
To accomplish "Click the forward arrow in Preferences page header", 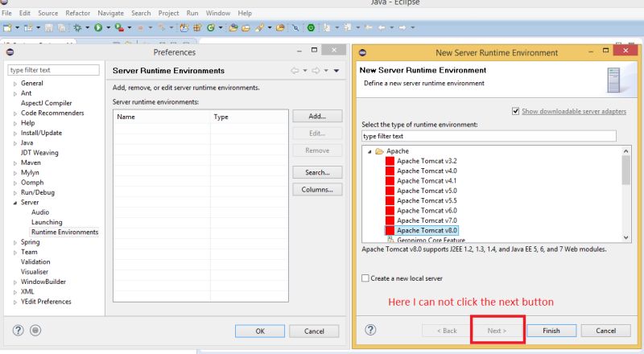I will pyautogui.click(x=316, y=71).
